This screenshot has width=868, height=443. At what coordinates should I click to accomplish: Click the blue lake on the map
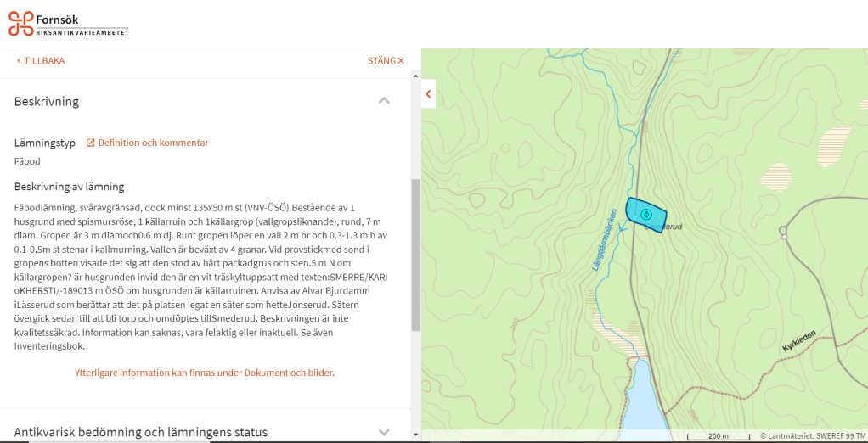coord(645,399)
